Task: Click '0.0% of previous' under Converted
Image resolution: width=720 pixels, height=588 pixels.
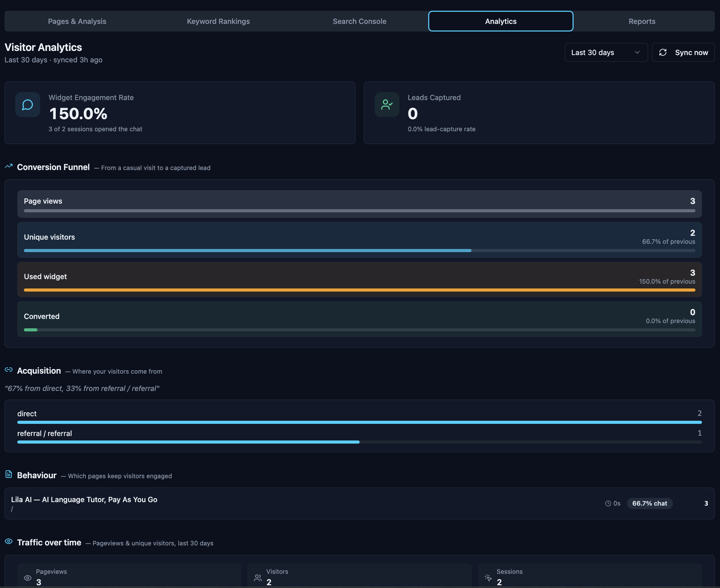Action: click(x=670, y=321)
